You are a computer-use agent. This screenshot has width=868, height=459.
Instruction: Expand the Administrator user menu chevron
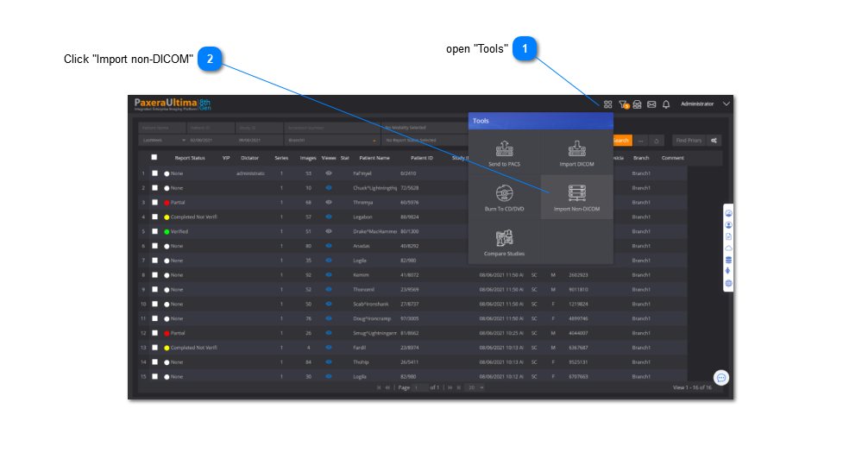[726, 104]
